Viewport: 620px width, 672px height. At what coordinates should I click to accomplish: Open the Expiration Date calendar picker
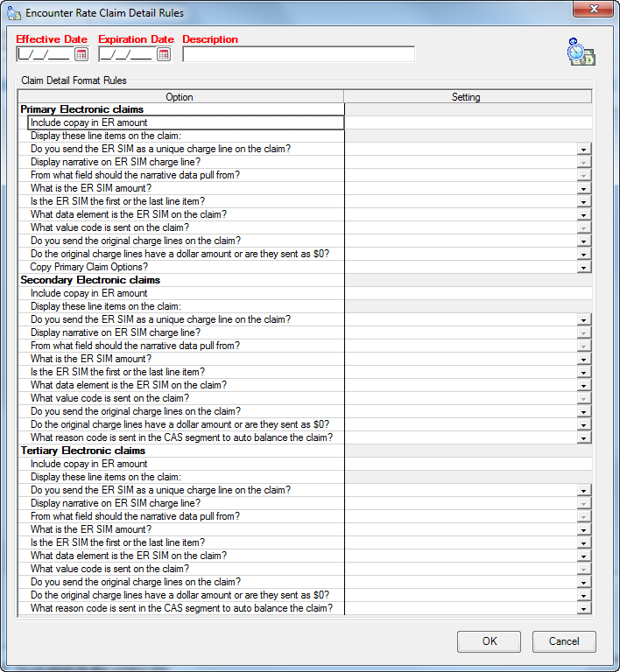[x=164, y=54]
